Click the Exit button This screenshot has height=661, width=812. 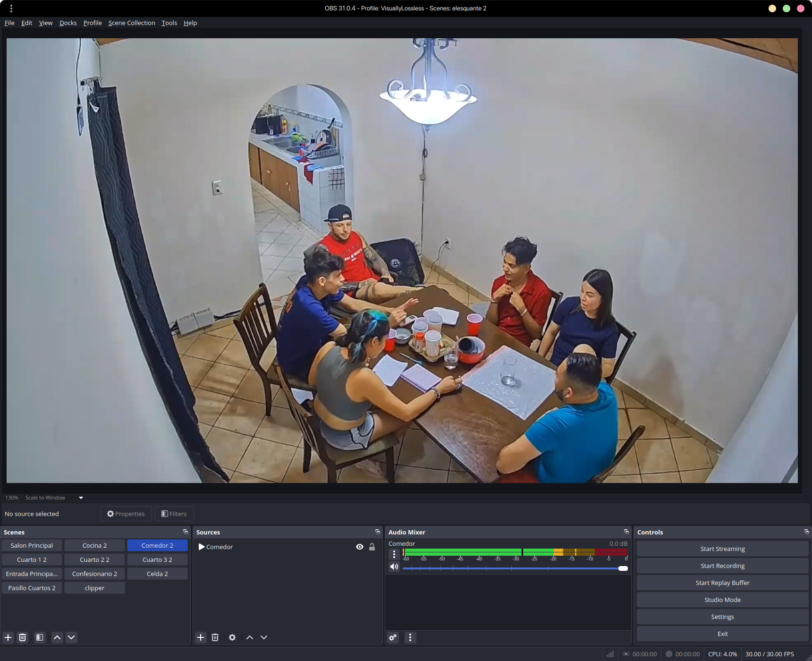tap(722, 634)
